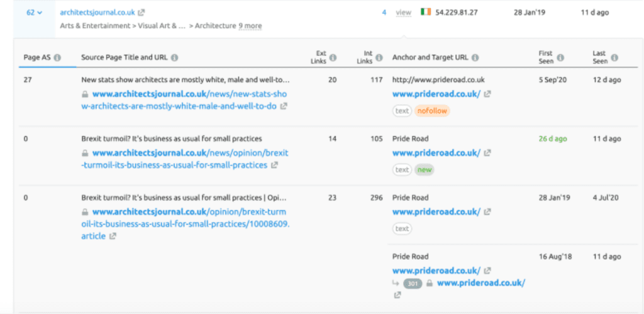This screenshot has width=644, height=314.
Task: Click Page AS value 27
Action: pos(28,80)
